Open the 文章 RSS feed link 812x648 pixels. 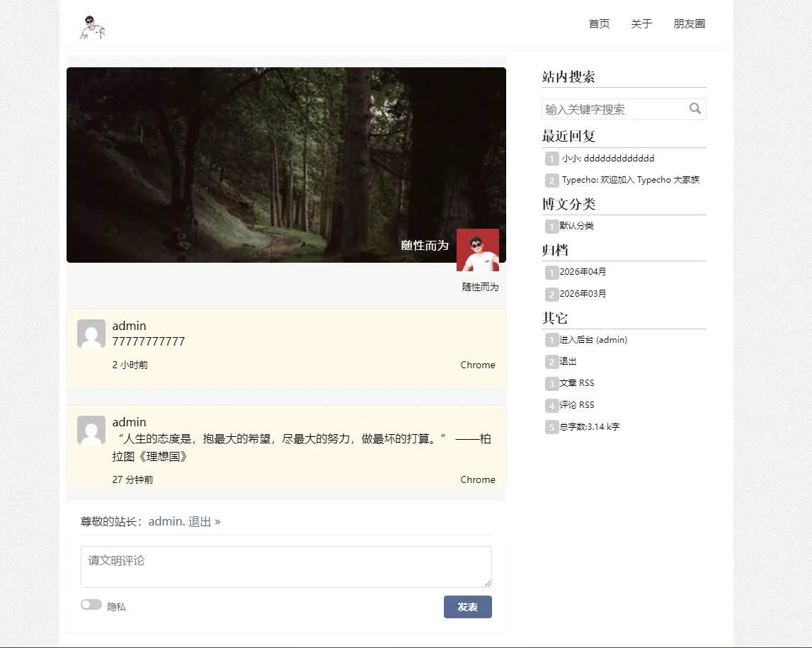[x=577, y=383]
